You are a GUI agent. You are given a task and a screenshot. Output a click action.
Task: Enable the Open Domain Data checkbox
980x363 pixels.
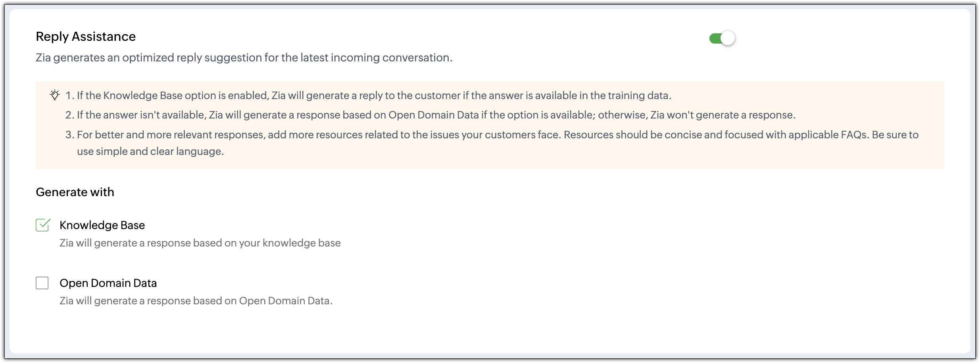click(x=42, y=283)
